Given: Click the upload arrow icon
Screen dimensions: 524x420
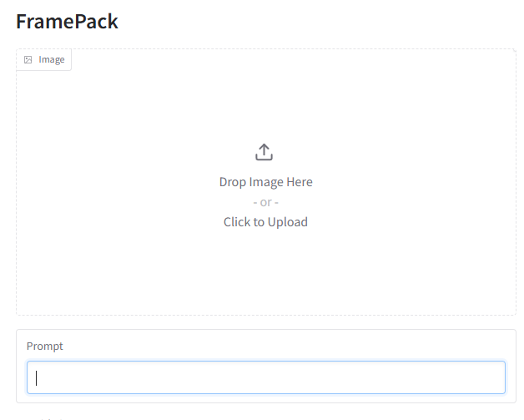Looking at the screenshot, I should [x=264, y=152].
